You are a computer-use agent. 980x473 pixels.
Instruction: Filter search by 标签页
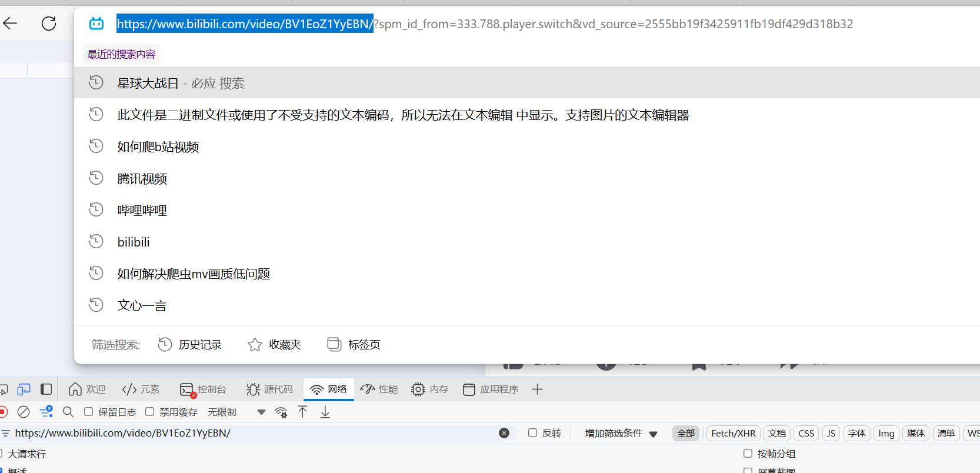click(x=354, y=345)
